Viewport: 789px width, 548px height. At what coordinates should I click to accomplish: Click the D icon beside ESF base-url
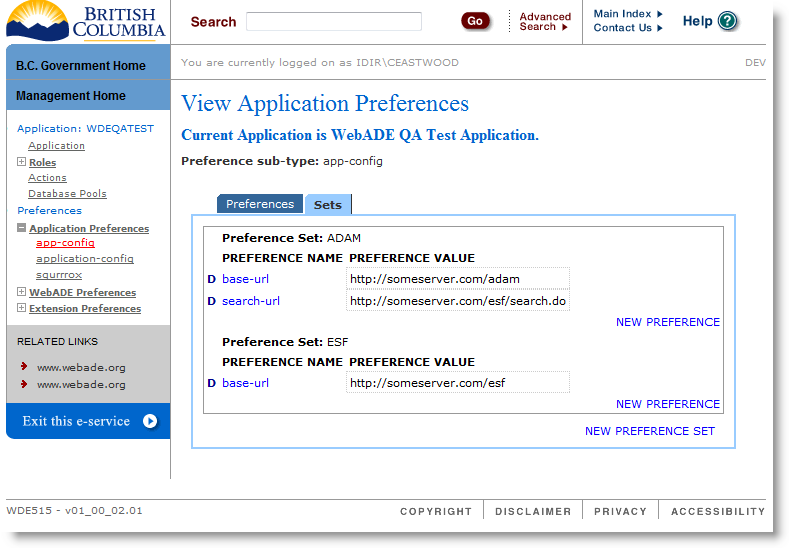click(x=211, y=383)
